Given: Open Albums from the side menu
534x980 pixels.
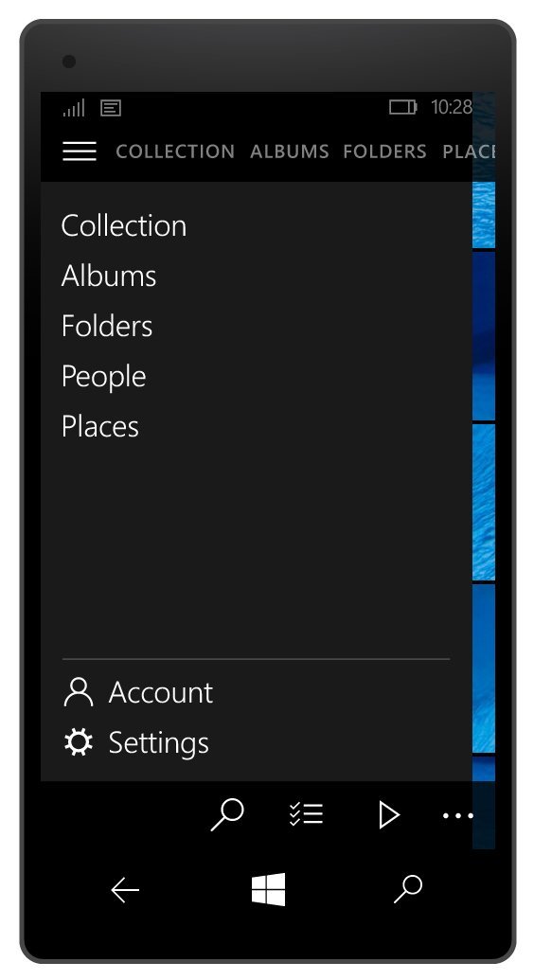Looking at the screenshot, I should [x=109, y=276].
